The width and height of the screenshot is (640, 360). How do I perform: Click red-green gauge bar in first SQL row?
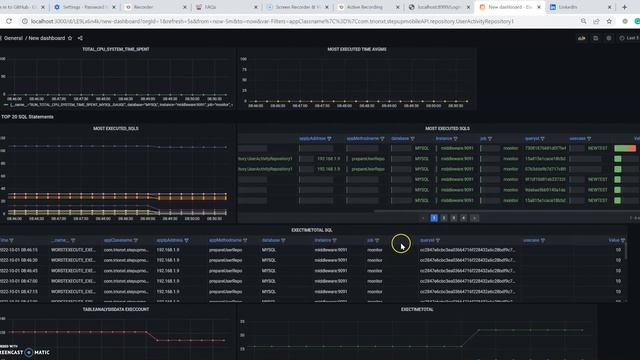(x=625, y=148)
